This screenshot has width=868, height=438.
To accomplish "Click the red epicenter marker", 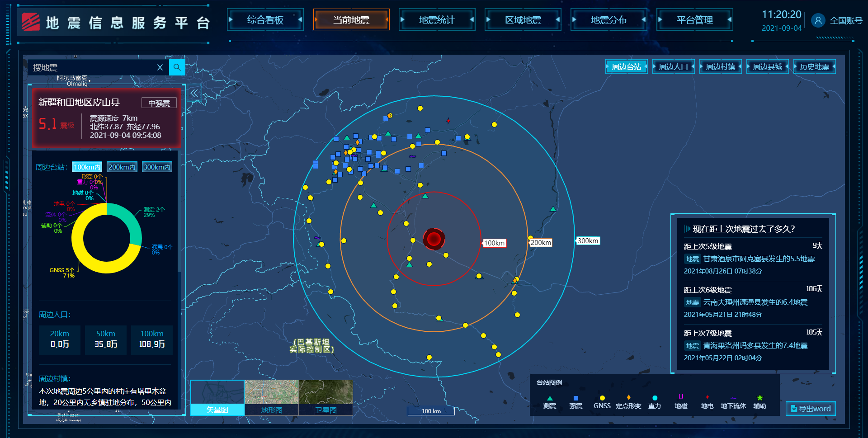I will 434,239.
